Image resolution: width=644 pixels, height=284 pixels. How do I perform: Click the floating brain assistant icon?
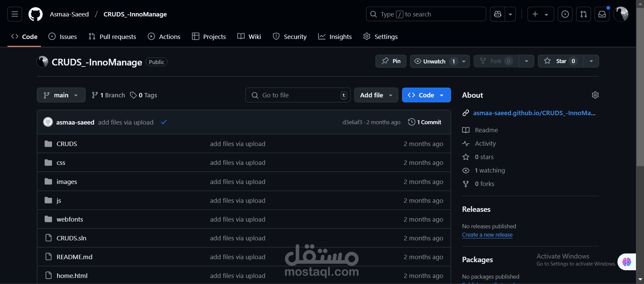pyautogui.click(x=627, y=262)
